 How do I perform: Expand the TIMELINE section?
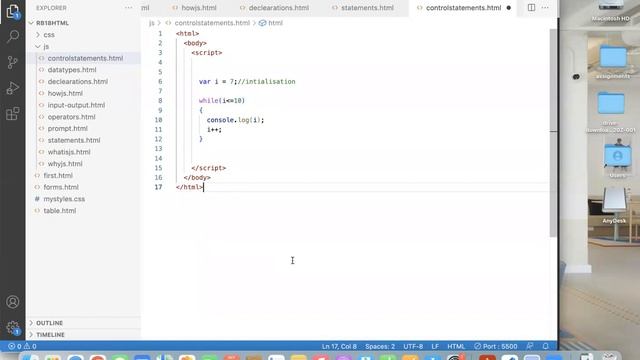point(50,335)
